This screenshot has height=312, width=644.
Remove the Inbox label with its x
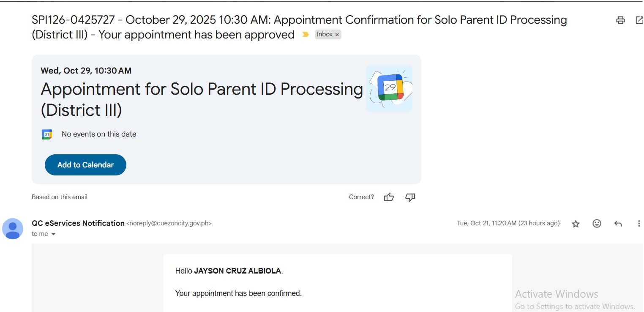pyautogui.click(x=337, y=35)
